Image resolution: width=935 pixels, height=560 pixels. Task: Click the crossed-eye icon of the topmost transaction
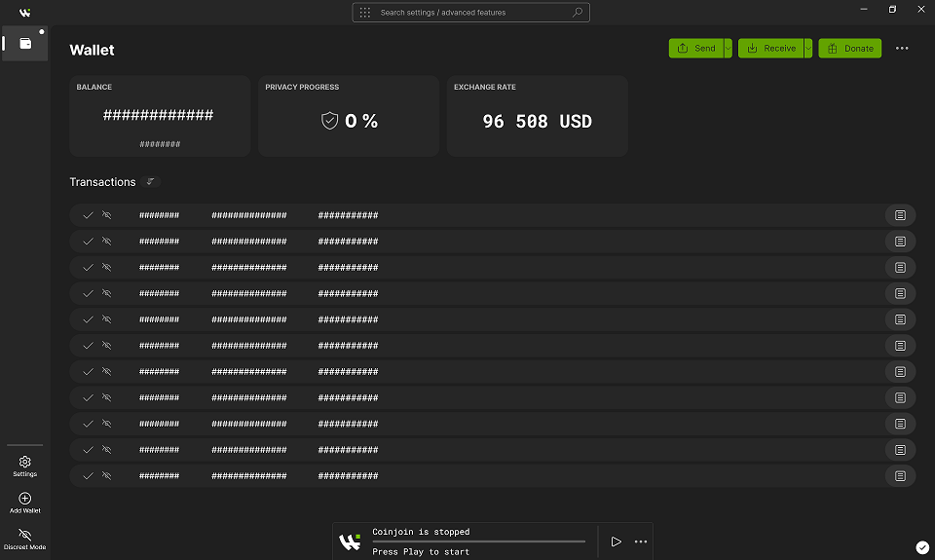click(x=107, y=214)
